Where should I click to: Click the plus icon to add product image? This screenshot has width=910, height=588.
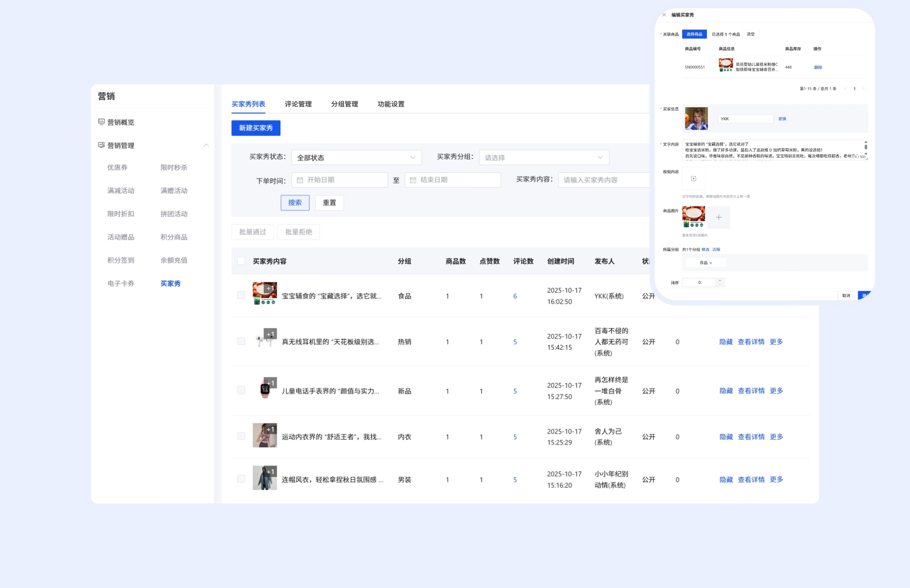click(718, 217)
